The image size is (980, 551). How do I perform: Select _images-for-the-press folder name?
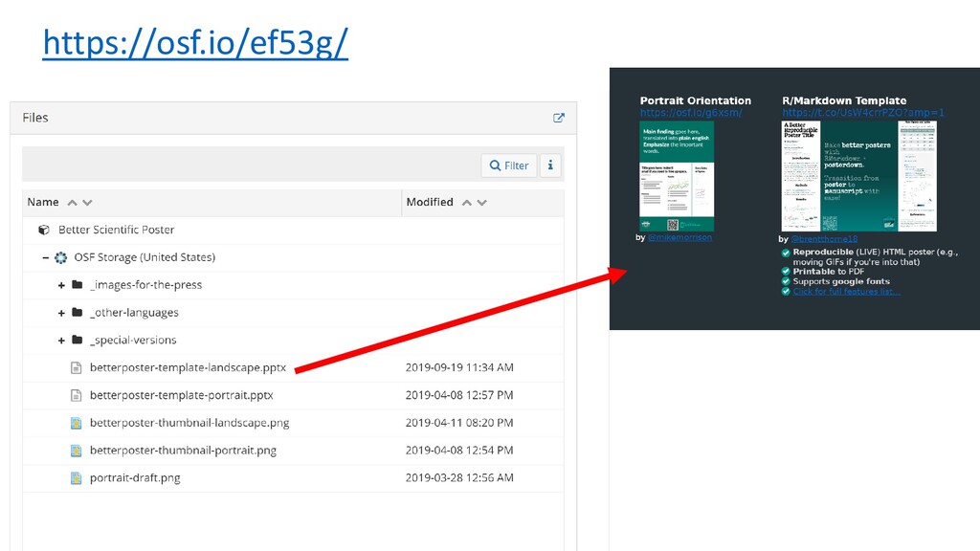(145, 285)
